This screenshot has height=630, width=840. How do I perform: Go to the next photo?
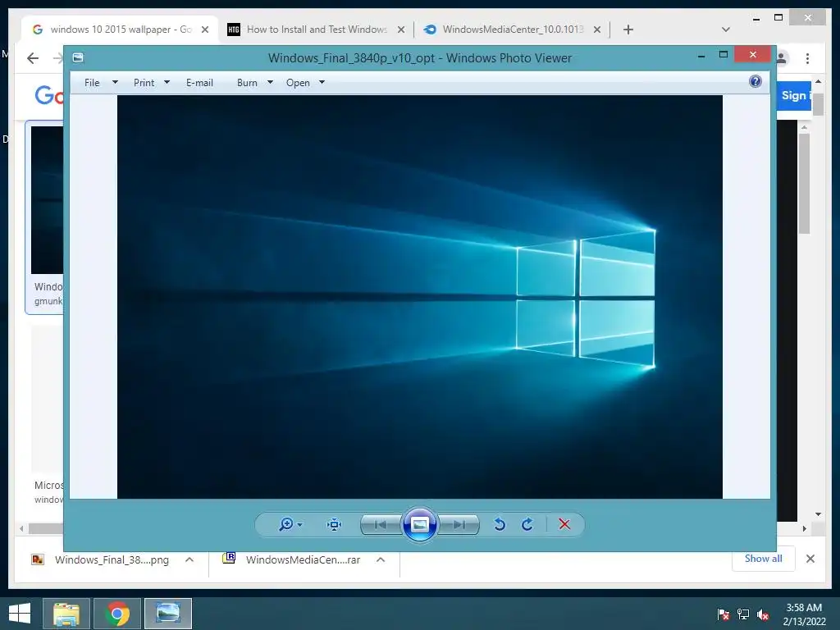[459, 524]
